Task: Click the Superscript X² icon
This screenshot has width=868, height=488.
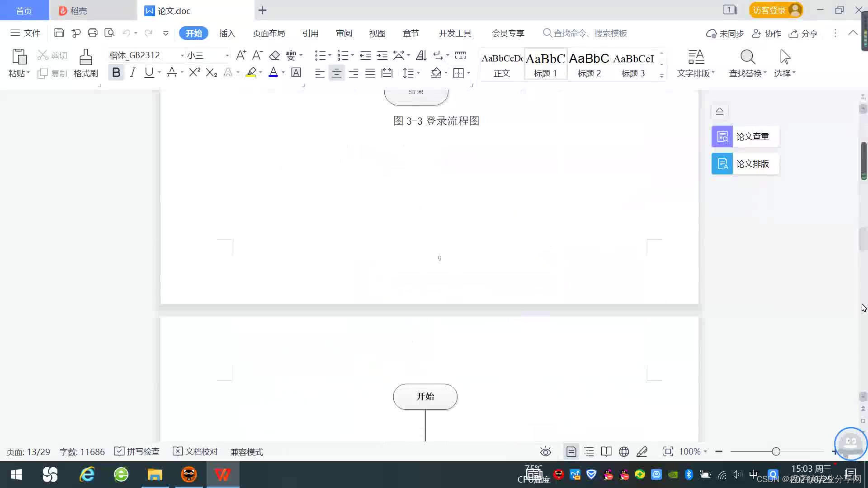Action: pos(194,73)
